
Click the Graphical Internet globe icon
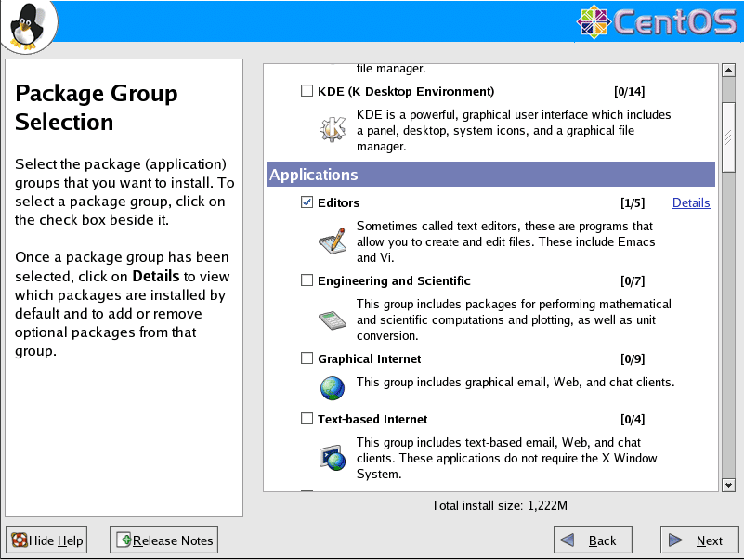click(332, 387)
